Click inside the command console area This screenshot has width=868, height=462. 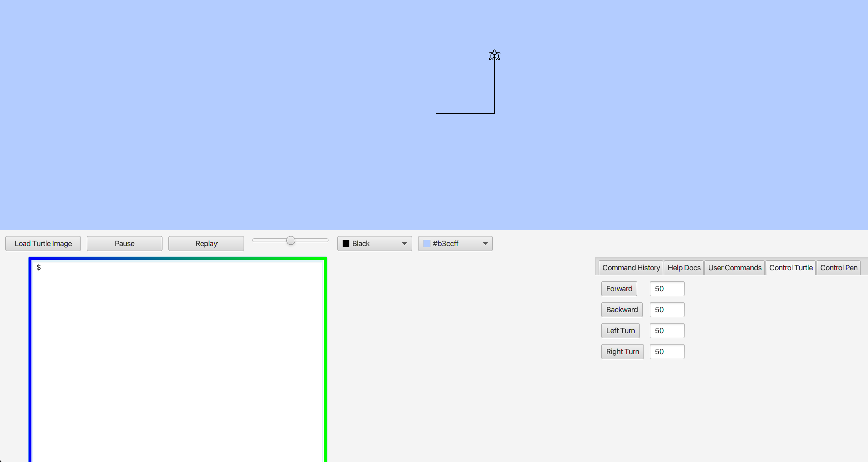[178, 361]
